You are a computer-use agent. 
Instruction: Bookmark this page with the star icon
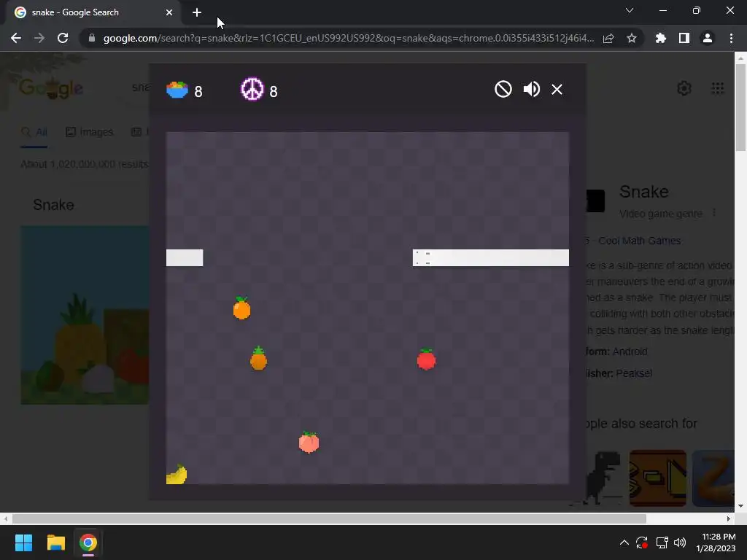(632, 38)
